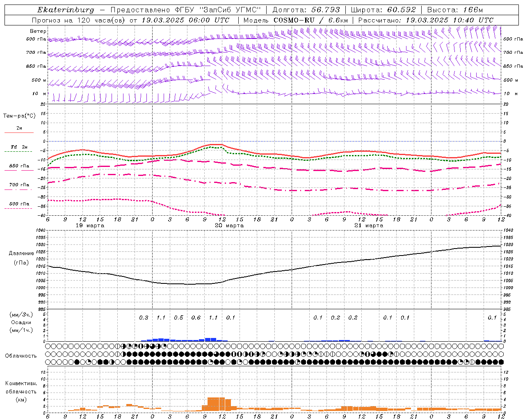Click the "(мм/3ч.)" precipitation unit label
Screen dimensions: 525x420
(x=21, y=315)
